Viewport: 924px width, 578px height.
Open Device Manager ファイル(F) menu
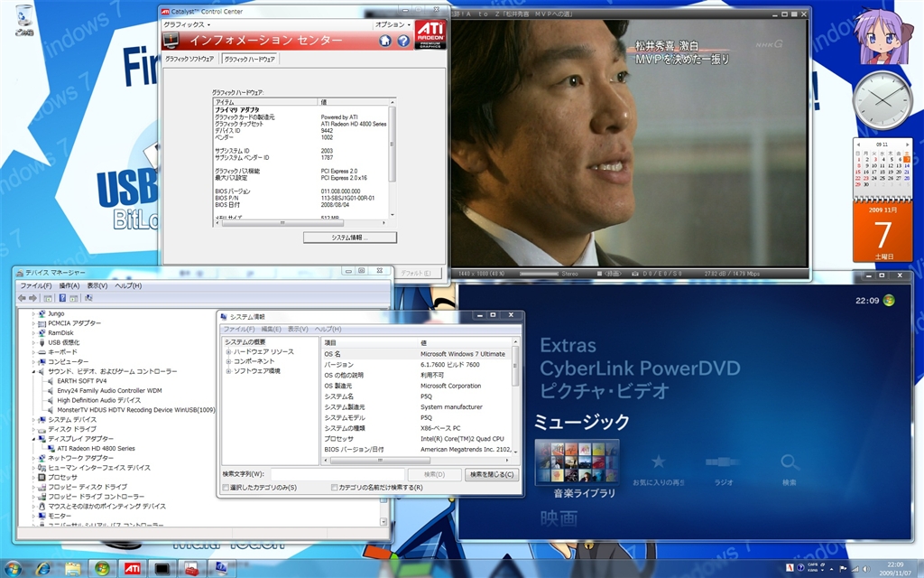36,286
